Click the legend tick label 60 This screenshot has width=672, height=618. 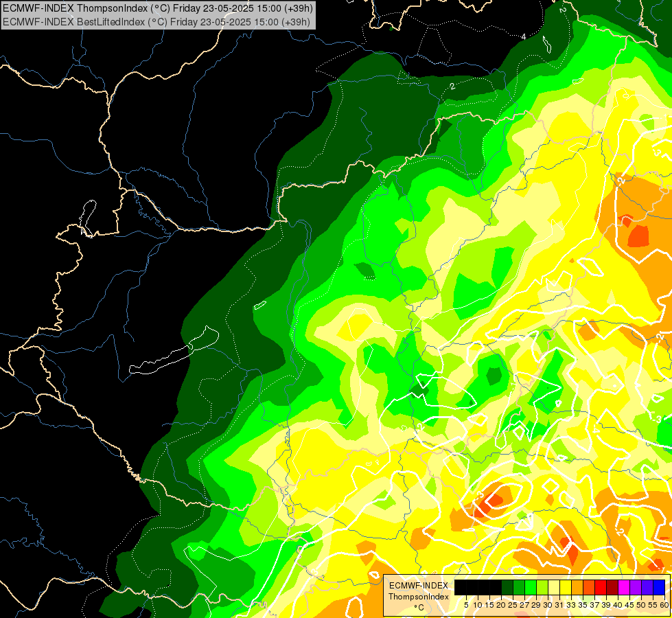click(664, 605)
